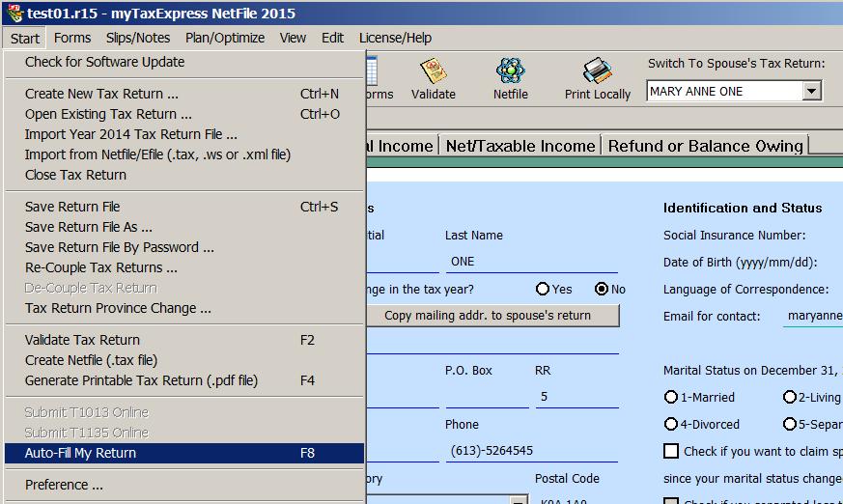Select Tax Return Province Change
843x504 pixels.
tap(184, 308)
